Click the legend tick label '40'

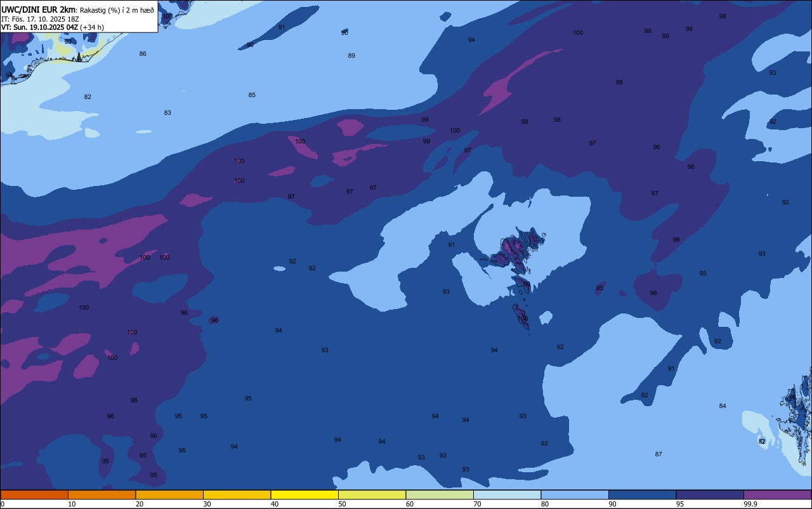pos(275,504)
